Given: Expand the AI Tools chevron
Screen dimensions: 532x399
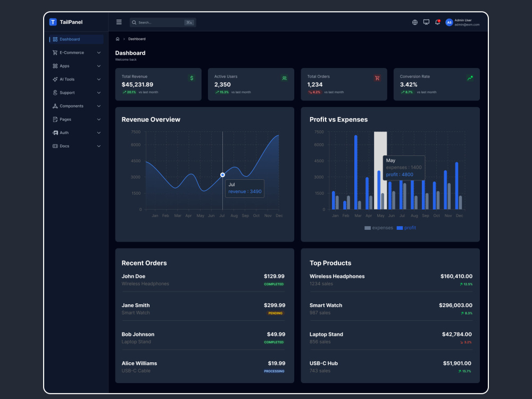Looking at the screenshot, I should point(99,79).
